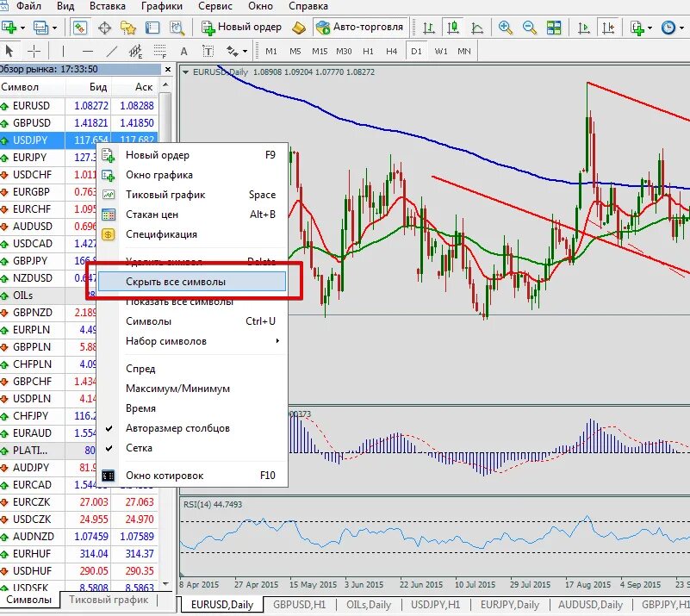This screenshot has height=616, width=690.
Task: Open the Terminal window icon
Action: [152, 28]
